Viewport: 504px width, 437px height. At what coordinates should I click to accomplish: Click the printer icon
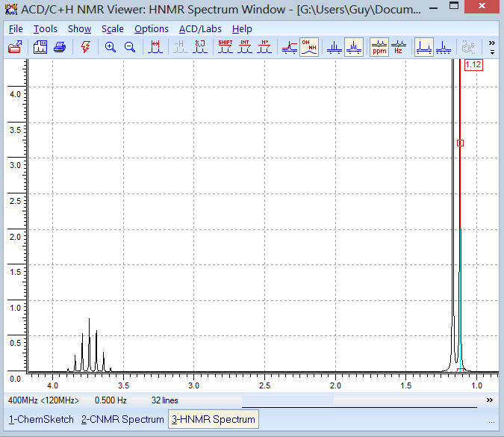(x=60, y=47)
